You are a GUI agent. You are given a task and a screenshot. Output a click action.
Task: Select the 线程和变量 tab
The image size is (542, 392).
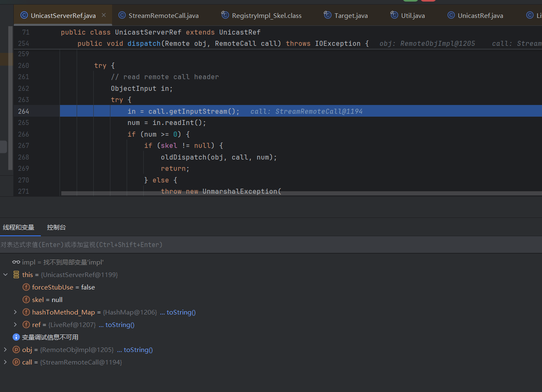click(x=19, y=227)
